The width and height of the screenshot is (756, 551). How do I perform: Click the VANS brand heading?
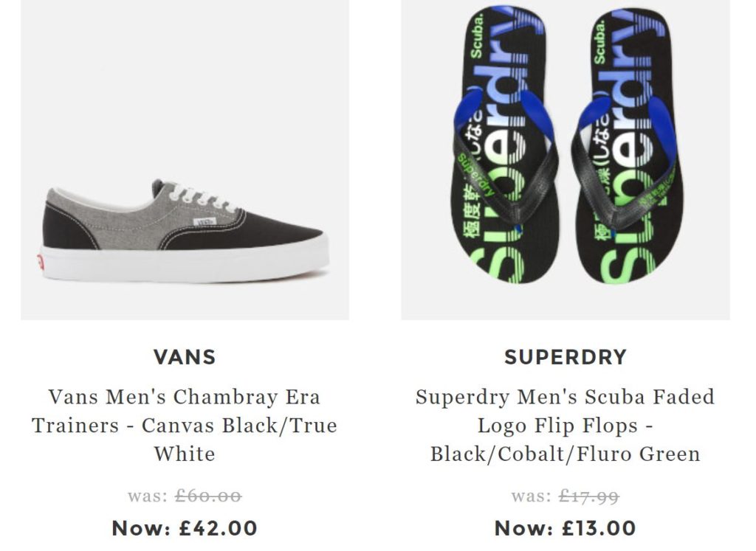(x=185, y=357)
